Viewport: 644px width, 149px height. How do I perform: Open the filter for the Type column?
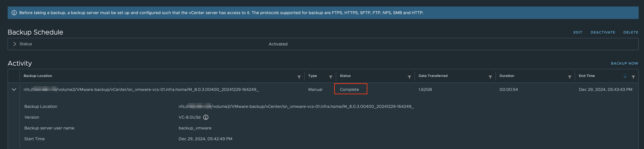pos(330,77)
